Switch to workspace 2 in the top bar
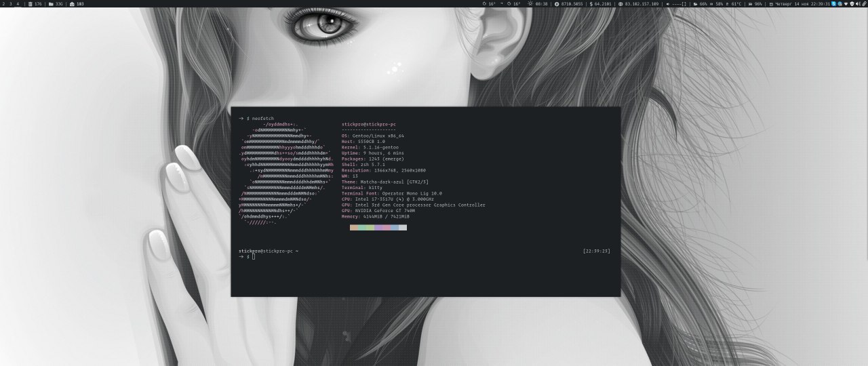The width and height of the screenshot is (868, 366). pyautogui.click(x=2, y=3)
